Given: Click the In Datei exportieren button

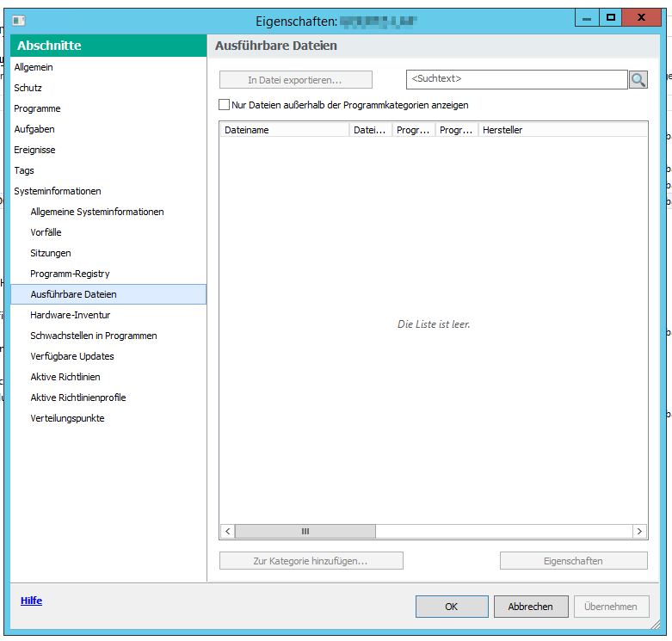Looking at the screenshot, I should coord(296,80).
